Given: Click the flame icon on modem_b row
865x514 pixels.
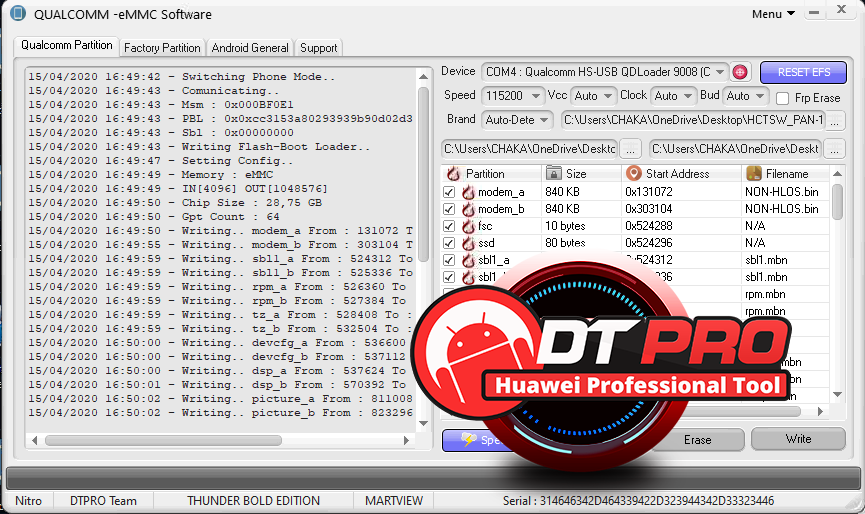Looking at the screenshot, I should [x=468, y=209].
